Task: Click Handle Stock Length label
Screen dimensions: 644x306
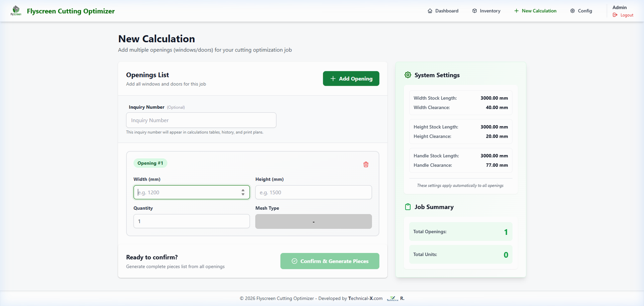Action: [436, 156]
